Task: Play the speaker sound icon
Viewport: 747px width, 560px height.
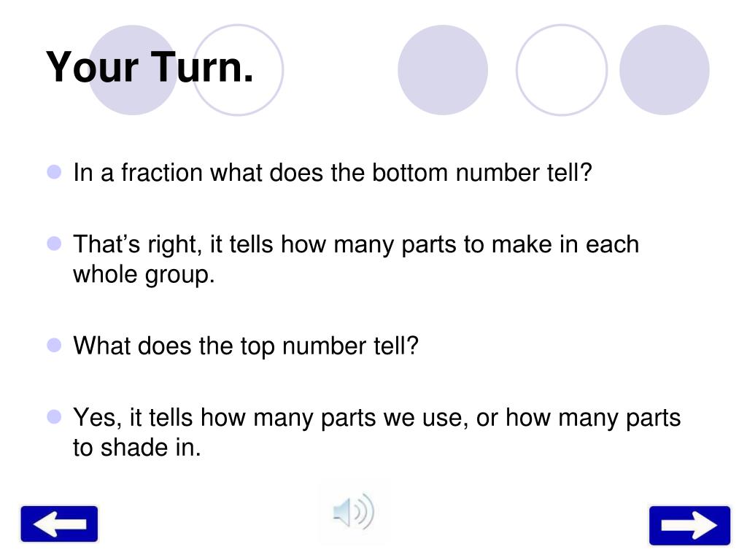Action: pyautogui.click(x=354, y=513)
